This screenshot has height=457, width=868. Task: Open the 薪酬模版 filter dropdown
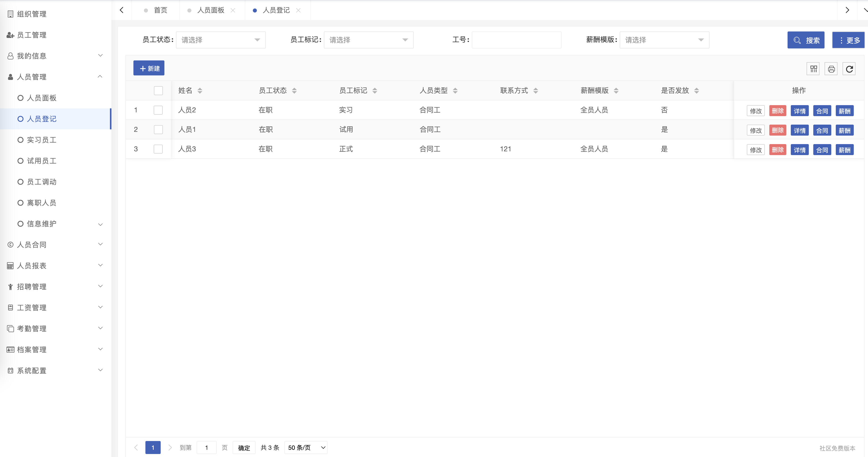[x=664, y=40]
